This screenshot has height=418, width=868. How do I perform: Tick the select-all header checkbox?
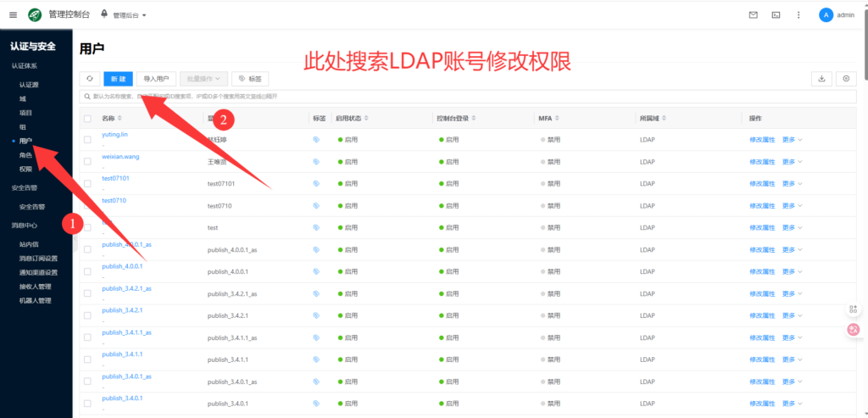pos(87,118)
